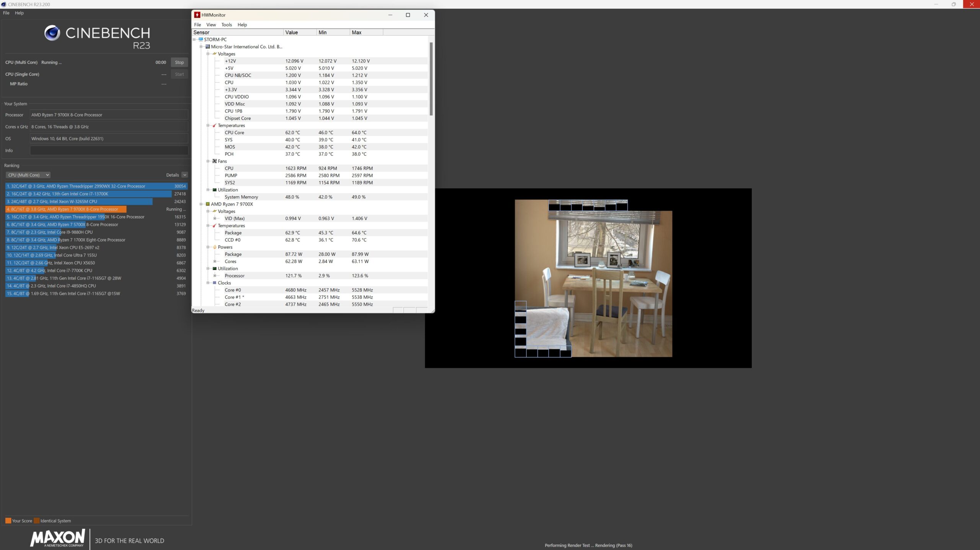Open Cinebench File menu
The image size is (980, 550).
[6, 13]
